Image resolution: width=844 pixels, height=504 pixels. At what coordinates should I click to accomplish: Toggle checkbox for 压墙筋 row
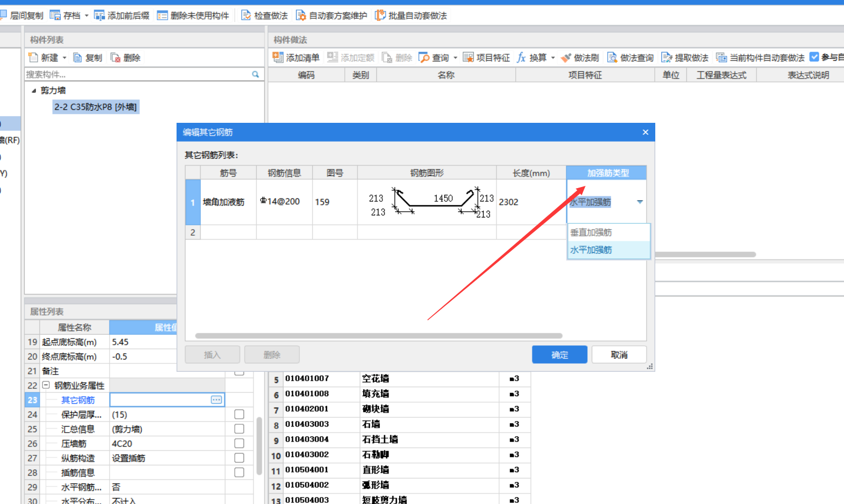pos(239,443)
